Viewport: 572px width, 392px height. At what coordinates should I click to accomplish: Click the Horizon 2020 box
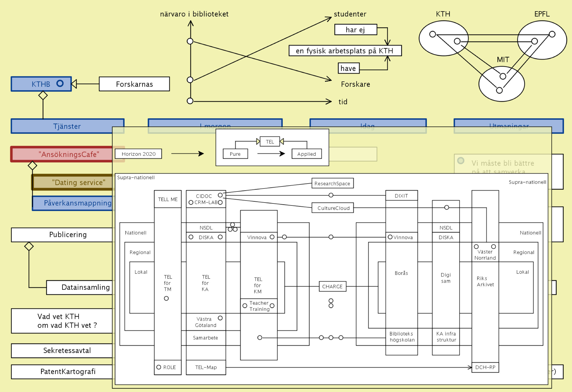[138, 154]
